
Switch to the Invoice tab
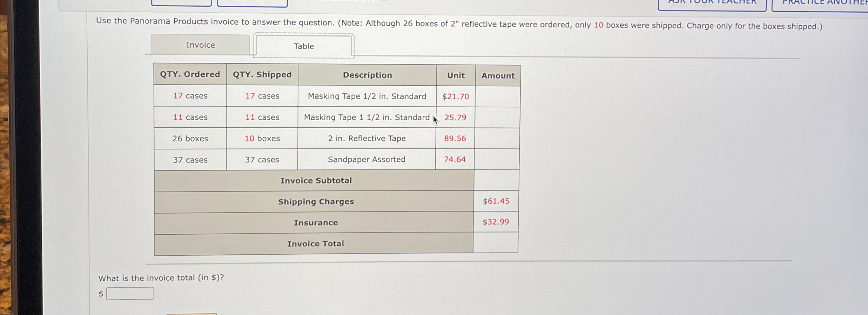click(200, 45)
